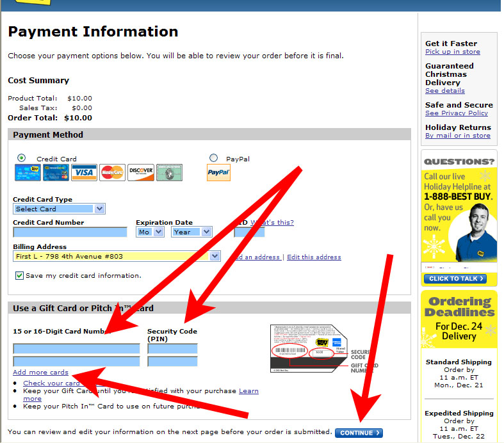Click the first Security Code PIN field
This screenshot has width=504, height=443.
click(173, 348)
